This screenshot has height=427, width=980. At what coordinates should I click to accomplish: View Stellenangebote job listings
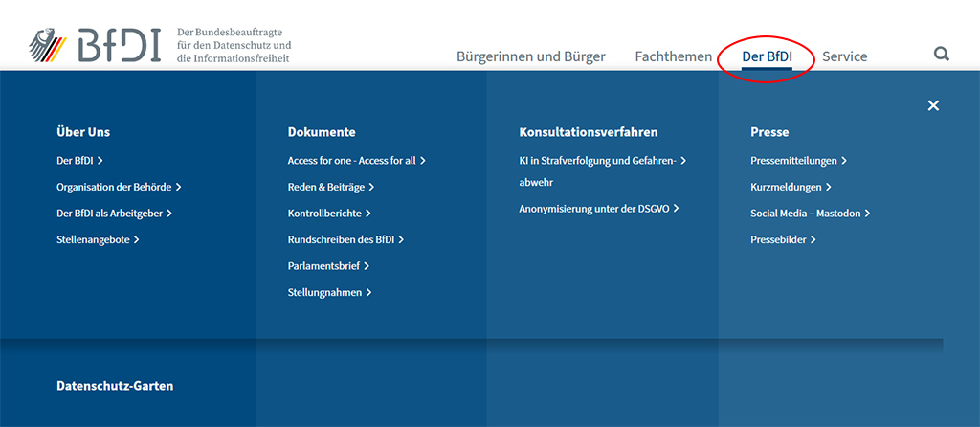click(x=98, y=239)
